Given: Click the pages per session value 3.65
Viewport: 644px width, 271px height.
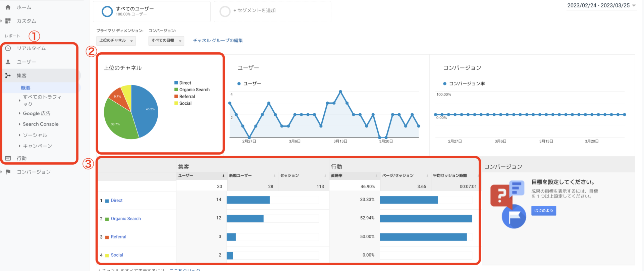Looking at the screenshot, I should click(422, 186).
